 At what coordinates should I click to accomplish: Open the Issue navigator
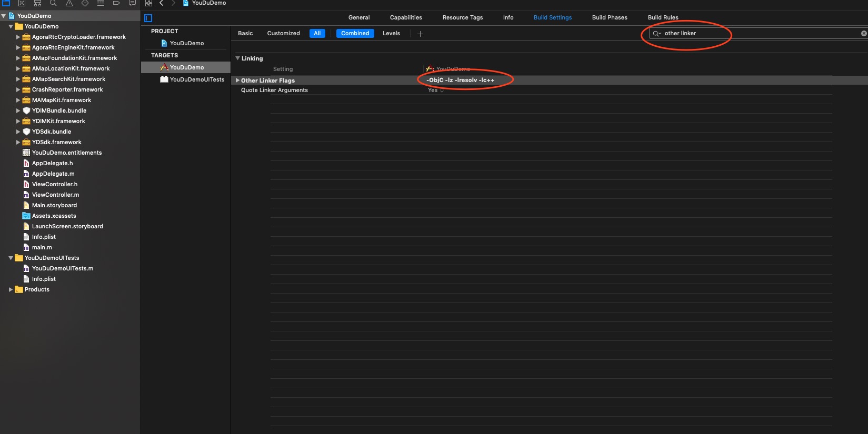69,3
